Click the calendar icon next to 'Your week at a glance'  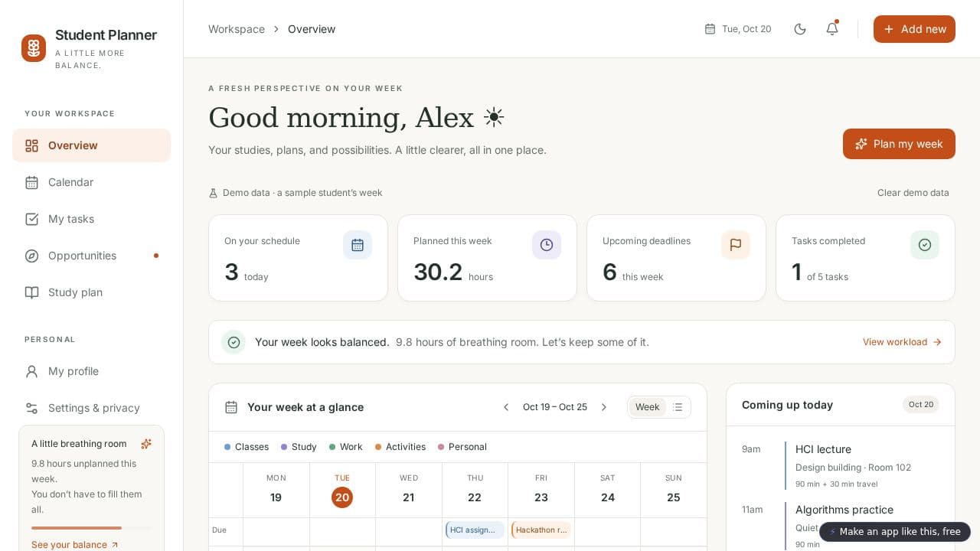[x=231, y=407]
